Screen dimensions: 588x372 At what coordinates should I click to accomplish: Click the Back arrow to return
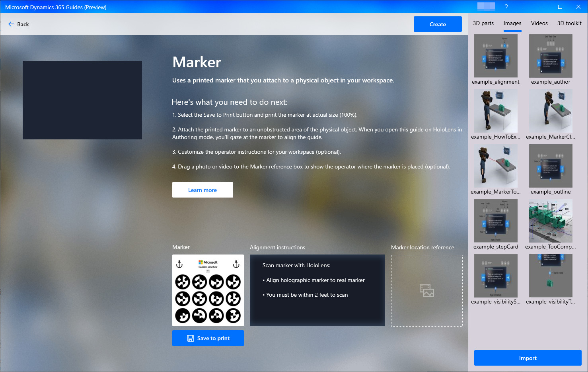pos(11,24)
